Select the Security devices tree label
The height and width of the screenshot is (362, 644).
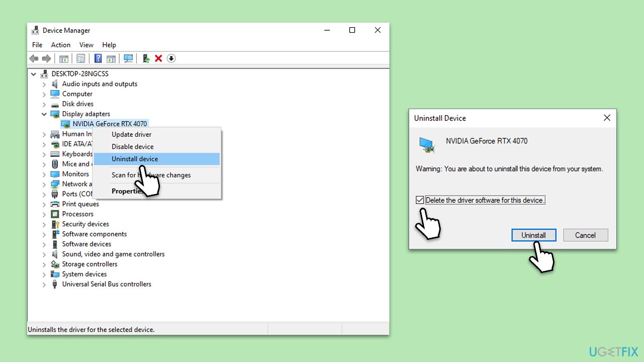86,224
